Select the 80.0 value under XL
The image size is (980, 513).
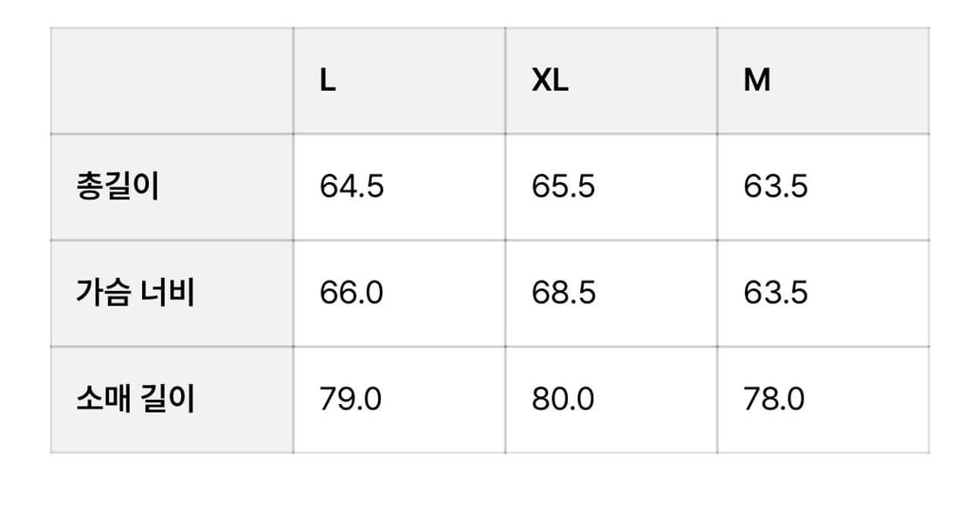[563, 400]
